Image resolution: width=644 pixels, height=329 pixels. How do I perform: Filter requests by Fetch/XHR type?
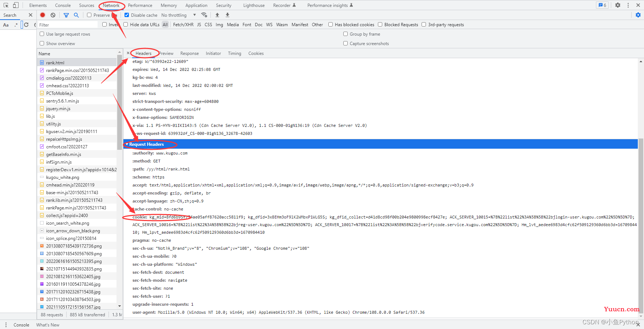183,24
